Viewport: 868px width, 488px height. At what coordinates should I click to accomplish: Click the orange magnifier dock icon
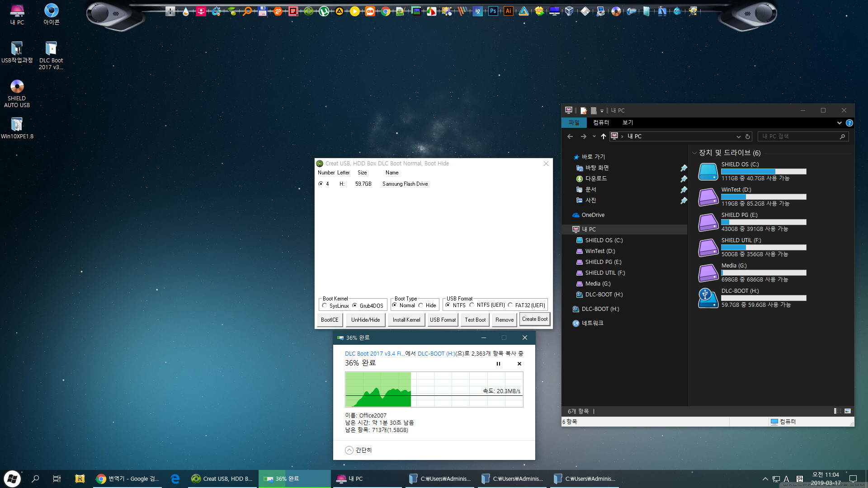click(x=247, y=11)
